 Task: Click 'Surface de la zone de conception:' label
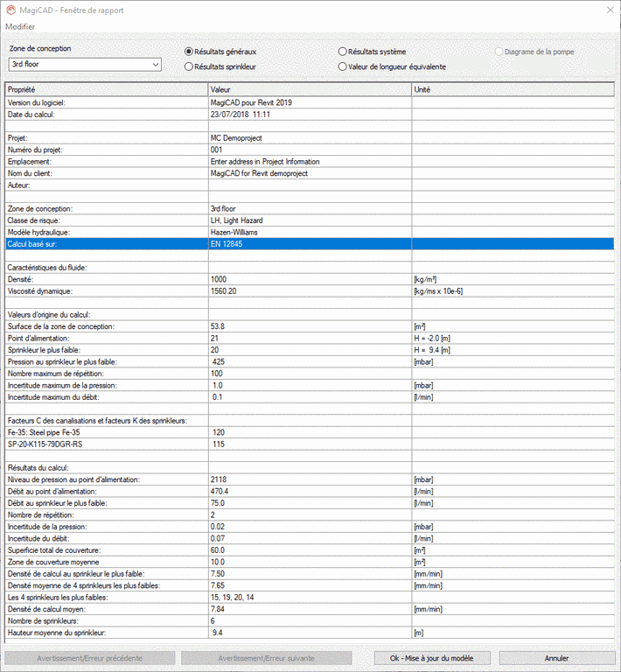pos(61,326)
